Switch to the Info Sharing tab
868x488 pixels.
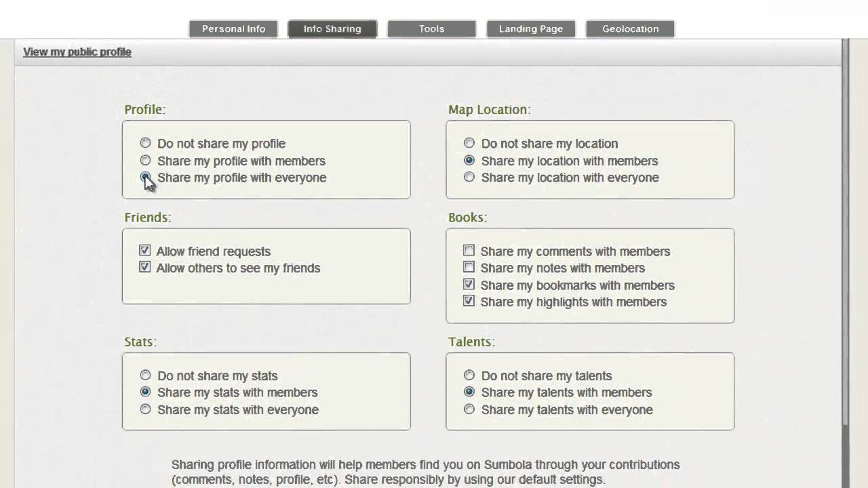332,28
